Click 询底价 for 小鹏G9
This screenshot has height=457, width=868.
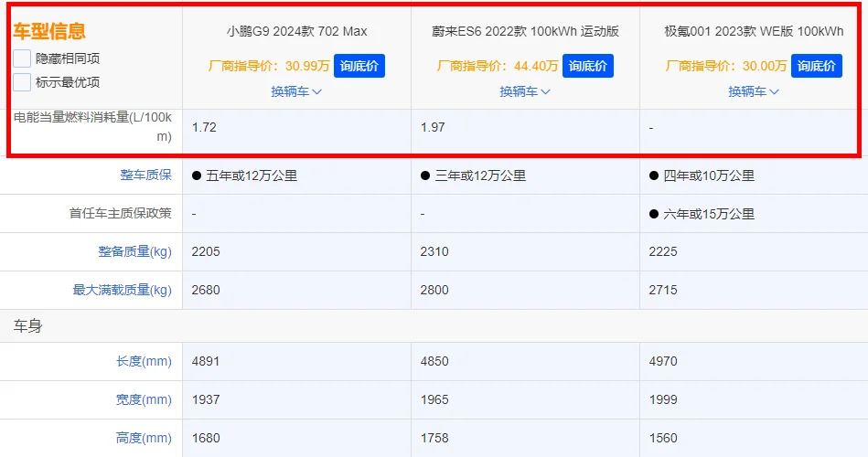[x=359, y=66]
